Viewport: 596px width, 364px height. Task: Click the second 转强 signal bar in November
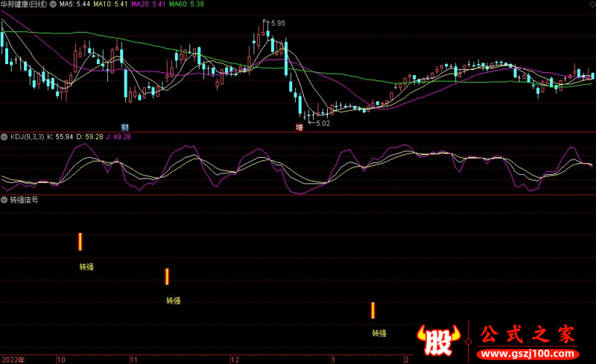click(167, 277)
